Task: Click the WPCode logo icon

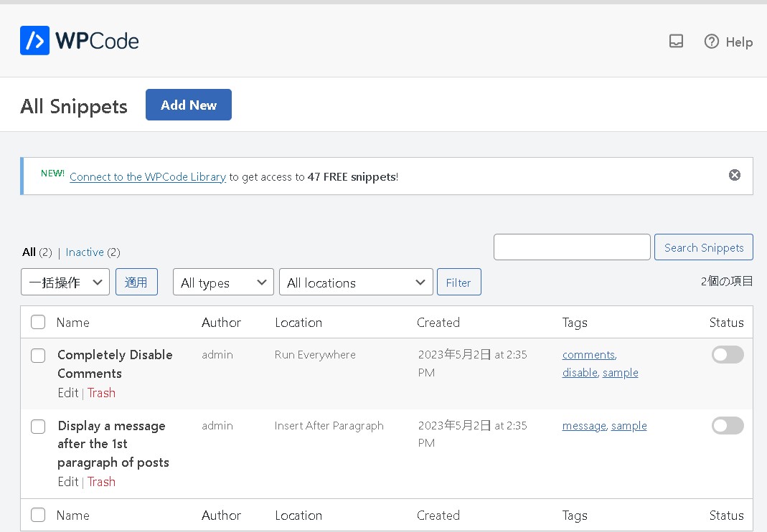Action: (34, 40)
